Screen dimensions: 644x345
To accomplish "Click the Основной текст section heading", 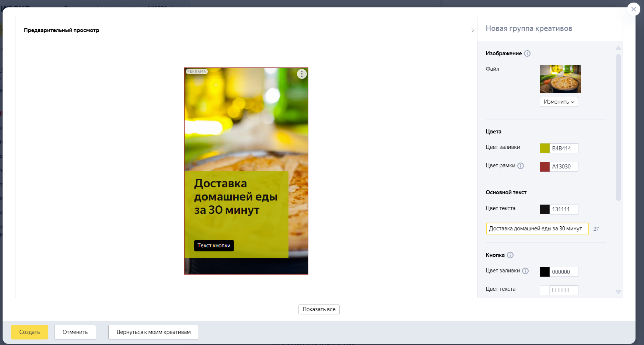I will point(506,192).
